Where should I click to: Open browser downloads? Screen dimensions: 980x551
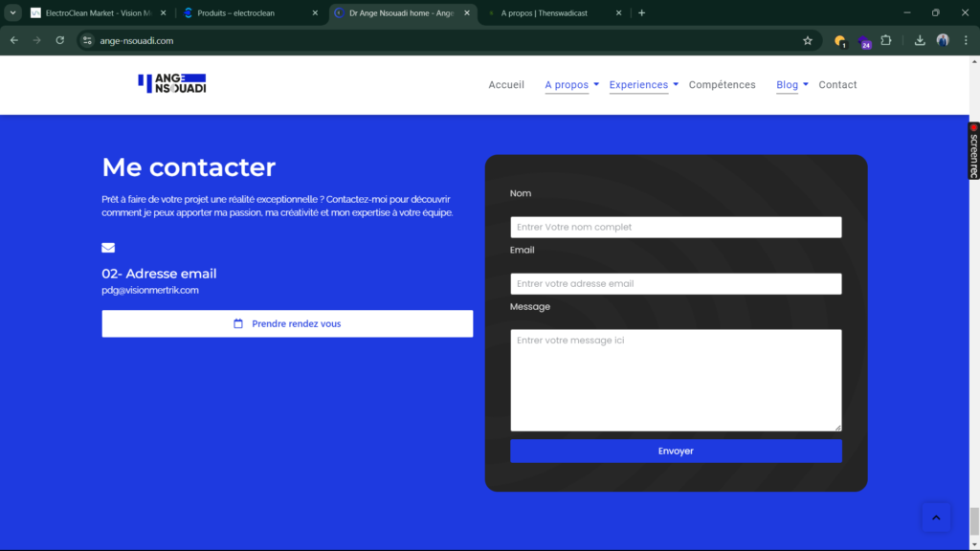point(920,40)
